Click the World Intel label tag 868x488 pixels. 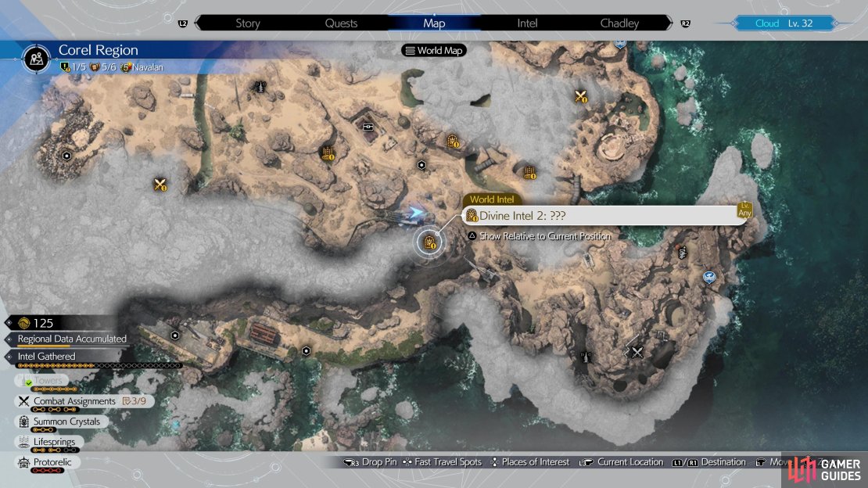coord(492,199)
